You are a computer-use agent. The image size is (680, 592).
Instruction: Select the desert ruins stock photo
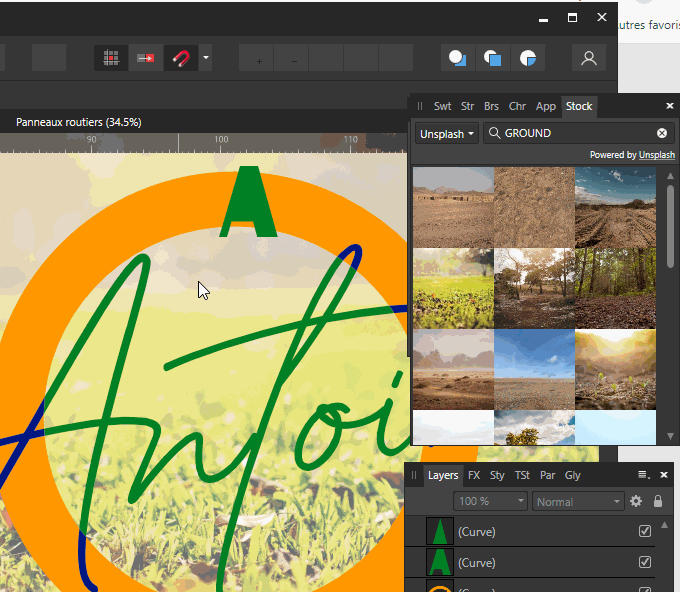point(453,207)
